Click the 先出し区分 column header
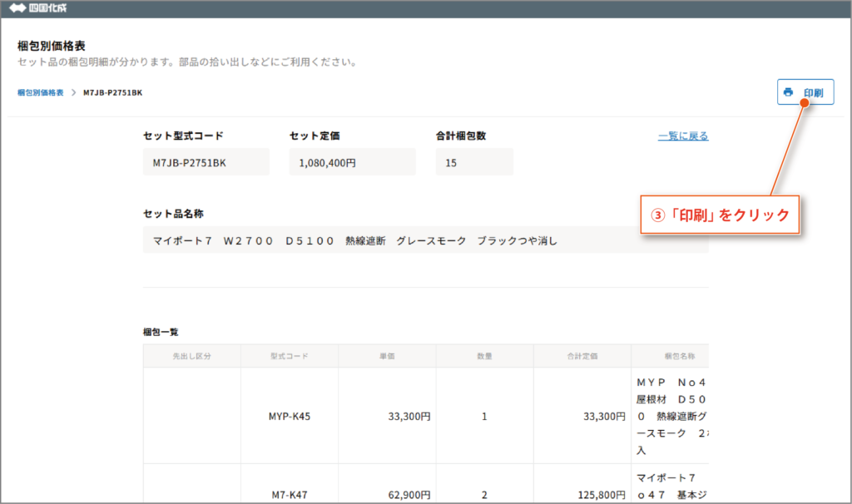 click(192, 356)
